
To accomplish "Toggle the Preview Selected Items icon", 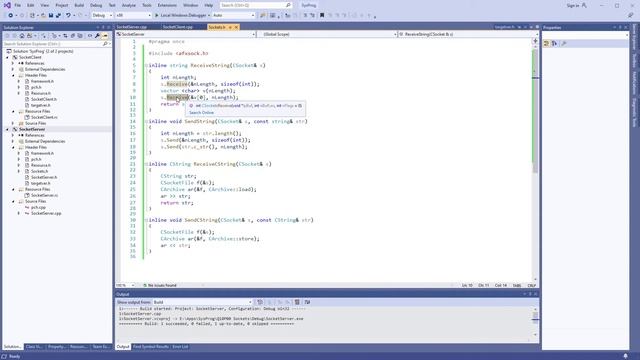I will click(105, 36).
